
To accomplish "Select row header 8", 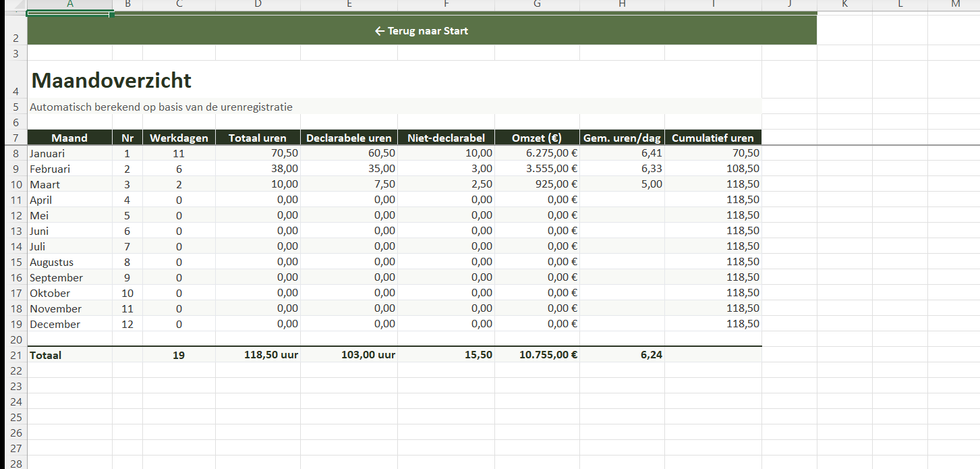I will click(x=16, y=153).
